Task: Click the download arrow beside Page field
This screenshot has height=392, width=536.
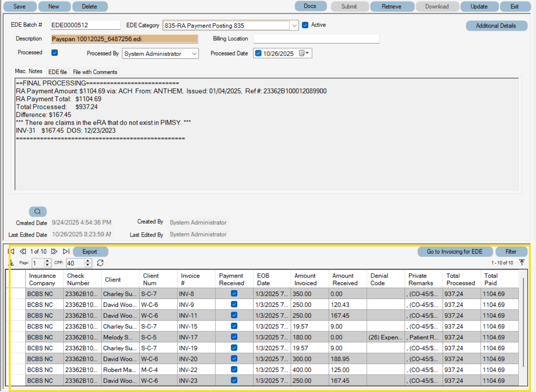Action: 11,263
